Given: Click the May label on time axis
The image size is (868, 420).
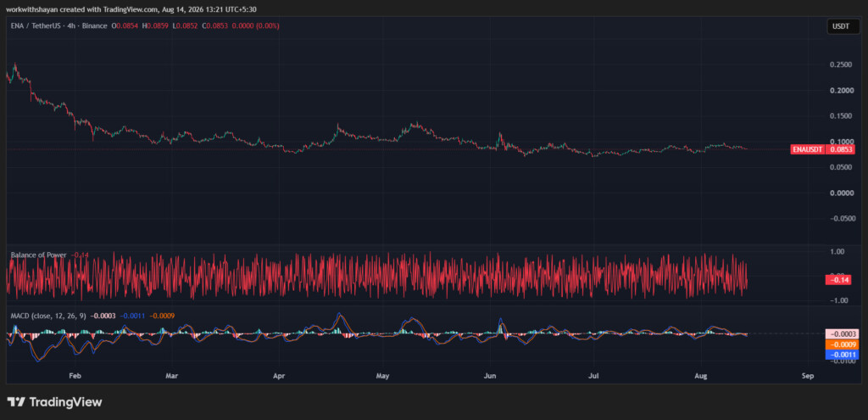Looking at the screenshot, I should [x=382, y=376].
